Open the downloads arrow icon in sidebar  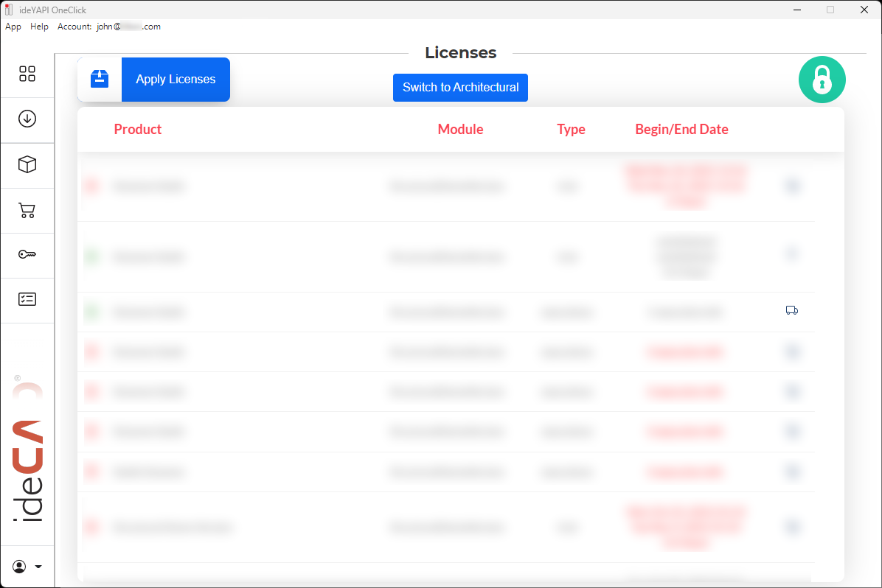[x=27, y=119]
